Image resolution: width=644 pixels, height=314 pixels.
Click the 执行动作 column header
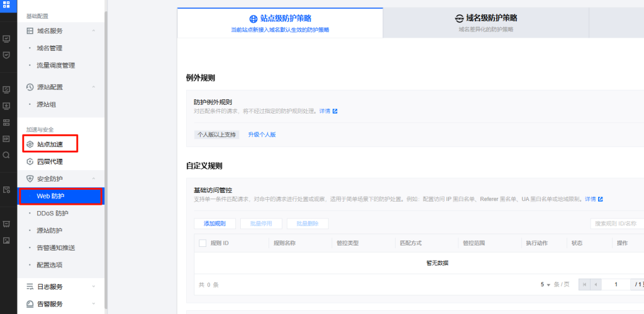(537, 243)
